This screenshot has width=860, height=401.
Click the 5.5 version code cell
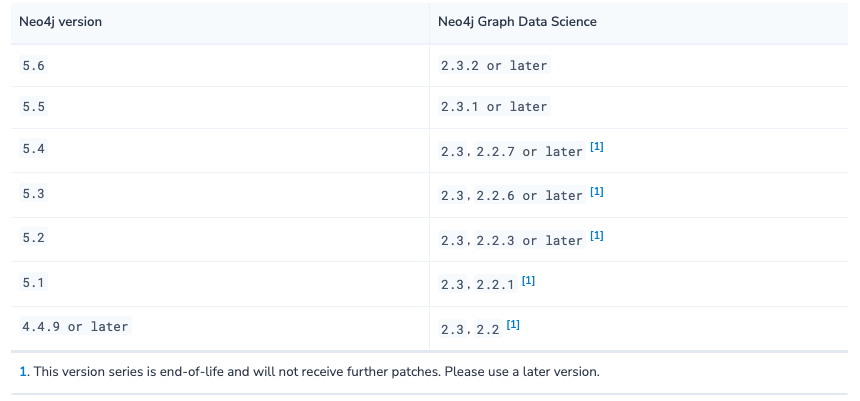pos(33,106)
